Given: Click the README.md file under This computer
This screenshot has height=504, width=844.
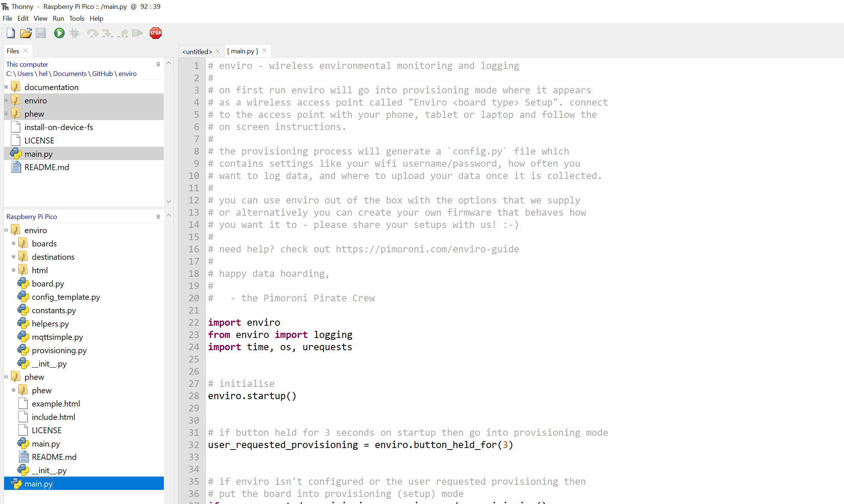Looking at the screenshot, I should [46, 167].
